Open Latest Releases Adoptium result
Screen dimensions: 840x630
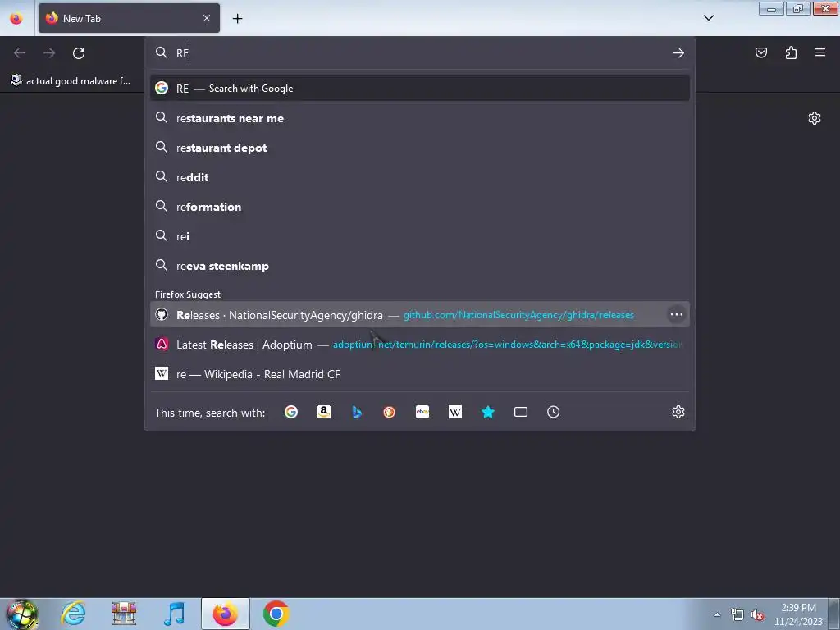pyautogui.click(x=420, y=345)
